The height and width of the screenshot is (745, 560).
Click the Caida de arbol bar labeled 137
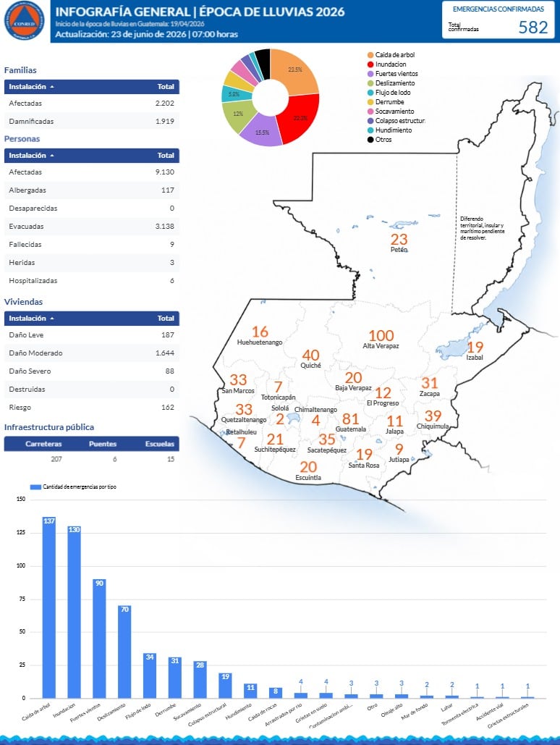[49, 607]
